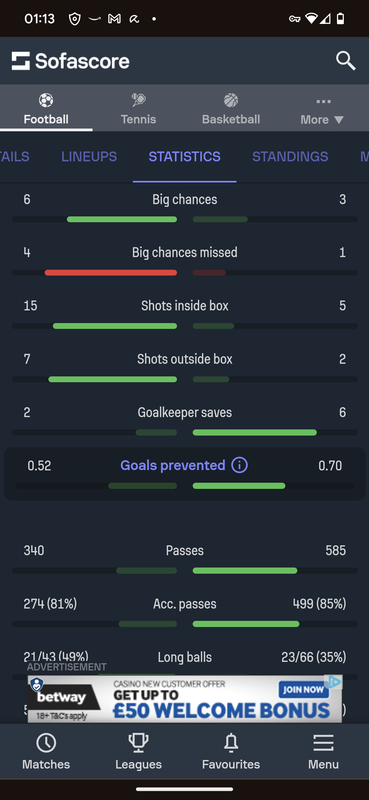Open the ad choices icon on banner
This screenshot has height=800, width=369.
[x=334, y=682]
